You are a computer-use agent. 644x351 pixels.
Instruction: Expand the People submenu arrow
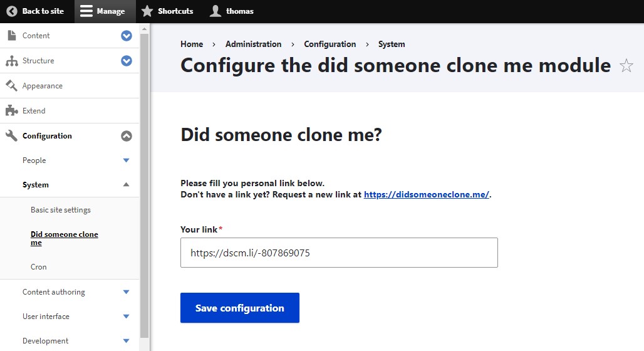click(126, 160)
